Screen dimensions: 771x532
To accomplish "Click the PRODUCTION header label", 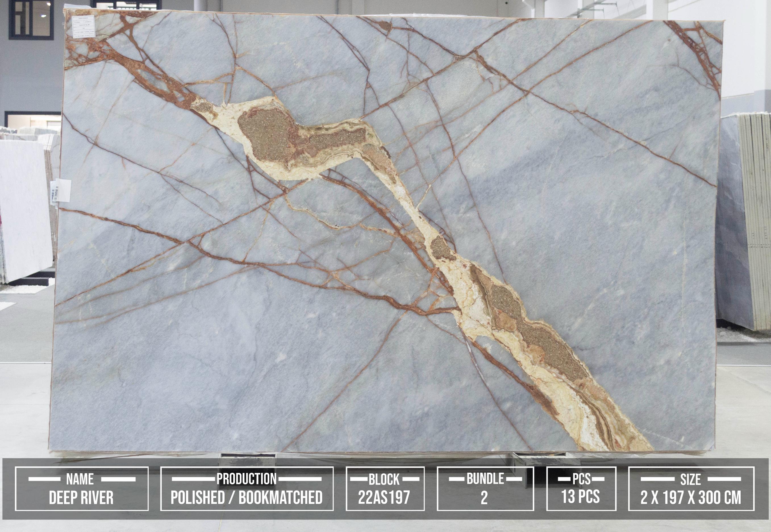I will point(246,479).
